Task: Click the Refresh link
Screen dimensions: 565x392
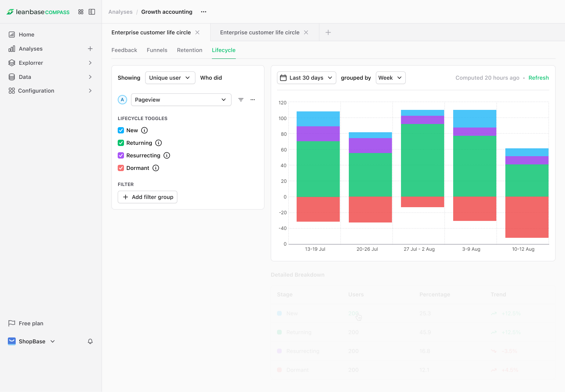Action: pos(538,78)
